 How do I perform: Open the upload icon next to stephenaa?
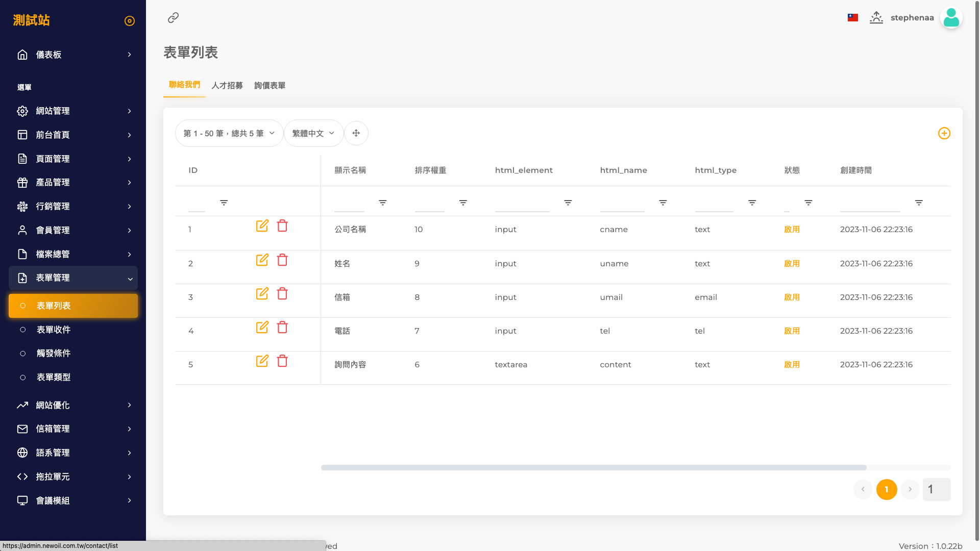click(876, 17)
